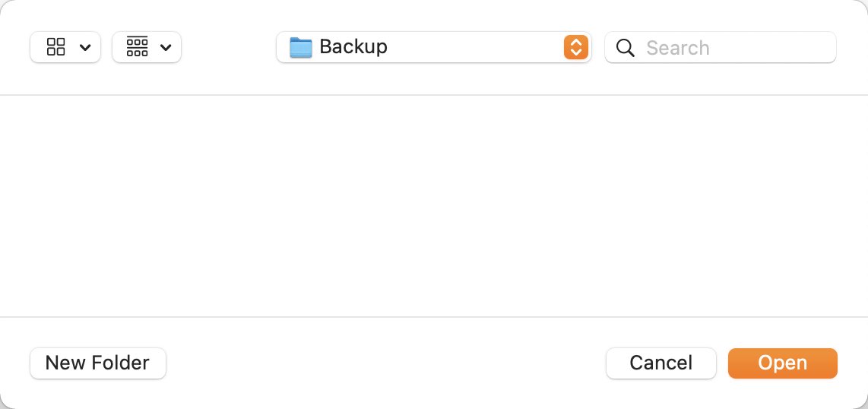
Task: Dismiss the dialog with Cancel
Action: click(x=661, y=363)
